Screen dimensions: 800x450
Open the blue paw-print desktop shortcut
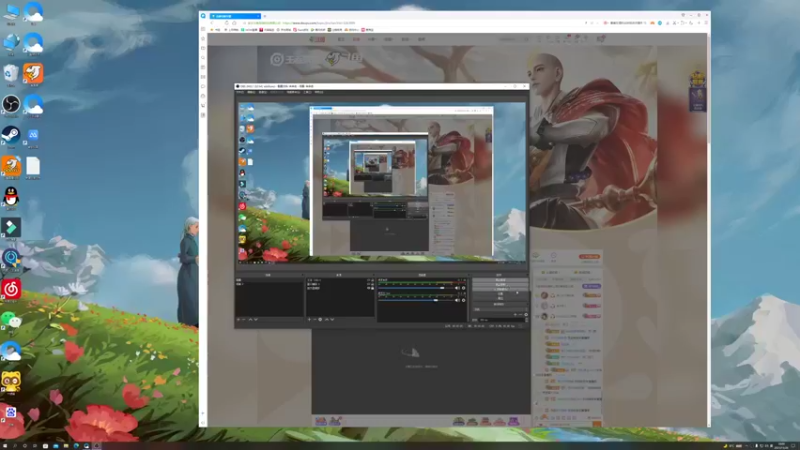click(11, 412)
